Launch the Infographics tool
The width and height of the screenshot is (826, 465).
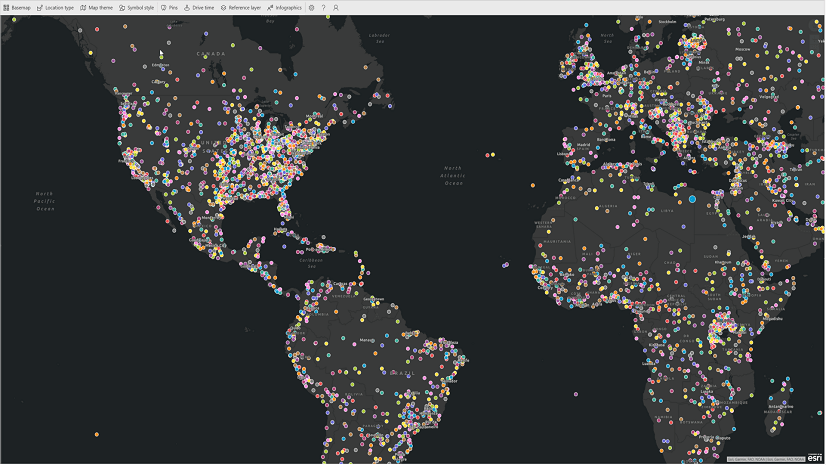pos(284,8)
